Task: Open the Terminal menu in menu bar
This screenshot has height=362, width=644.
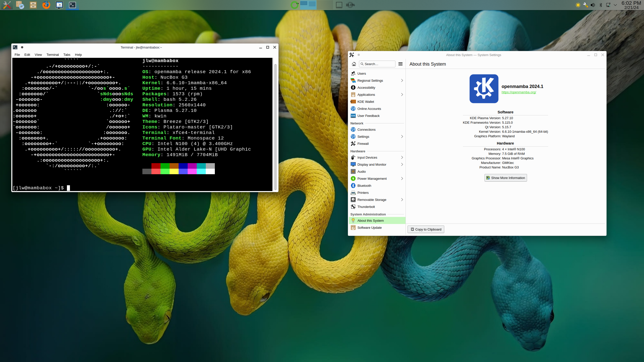Action: (x=53, y=55)
